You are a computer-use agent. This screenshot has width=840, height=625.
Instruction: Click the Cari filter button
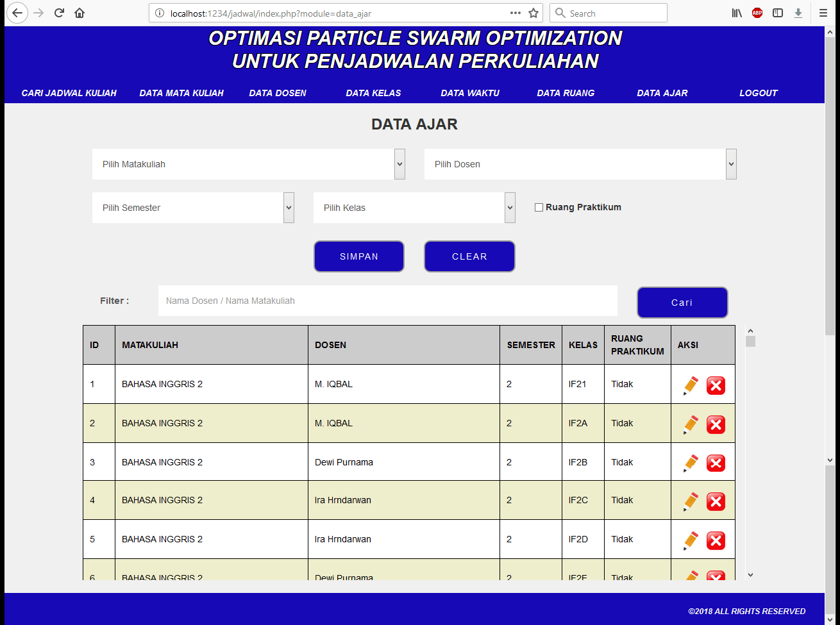[x=682, y=303]
